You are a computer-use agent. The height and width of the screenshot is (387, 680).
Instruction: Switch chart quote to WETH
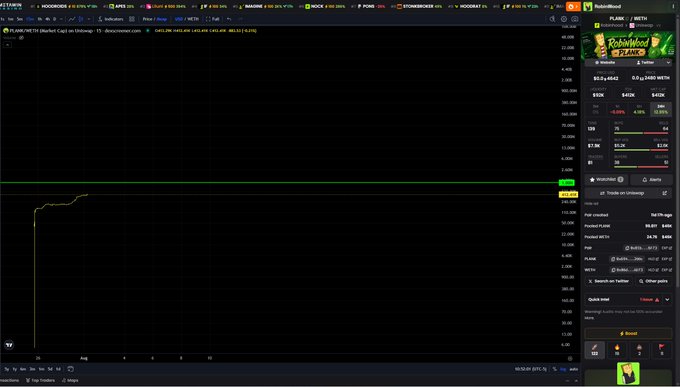pos(193,19)
